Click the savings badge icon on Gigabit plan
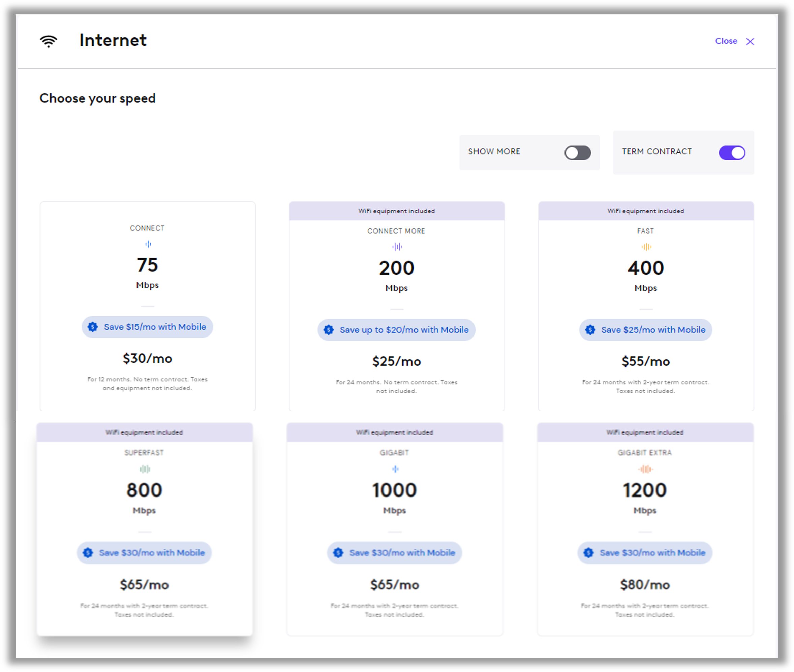Image resolution: width=794 pixels, height=672 pixels. pyautogui.click(x=338, y=553)
